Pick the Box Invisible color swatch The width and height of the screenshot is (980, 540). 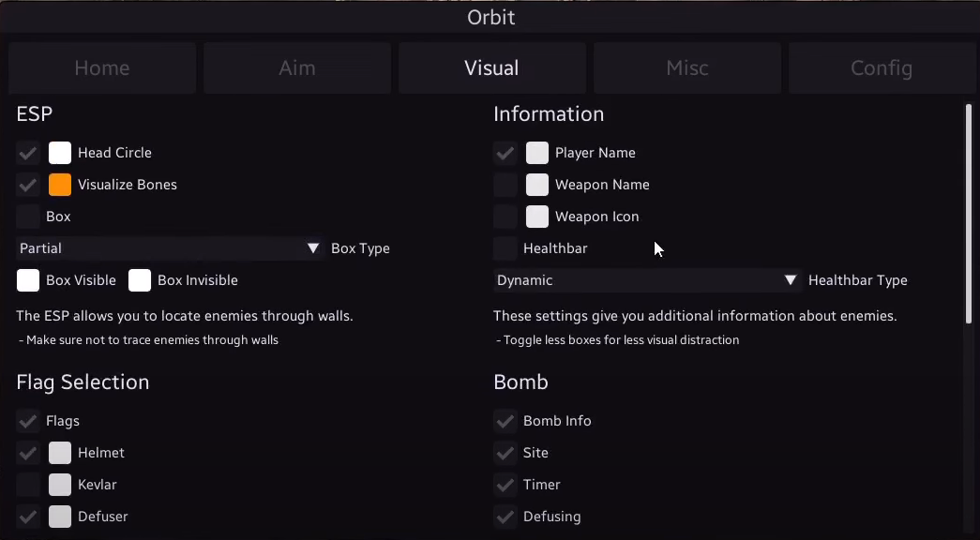140,280
